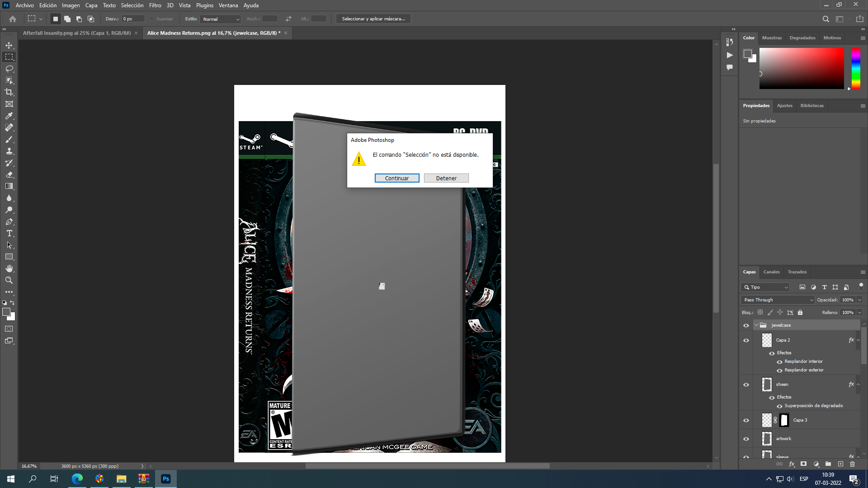Toggle Superposición de degradado effect visibility
868x488 pixels.
(x=779, y=406)
